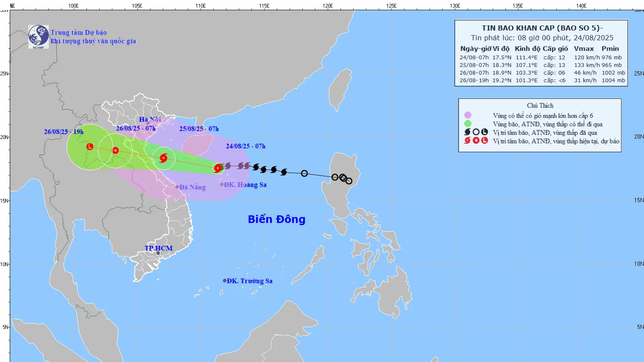Click the TIN BAO KHAN CAP bulletin title
644x362 pixels.
coord(542,28)
